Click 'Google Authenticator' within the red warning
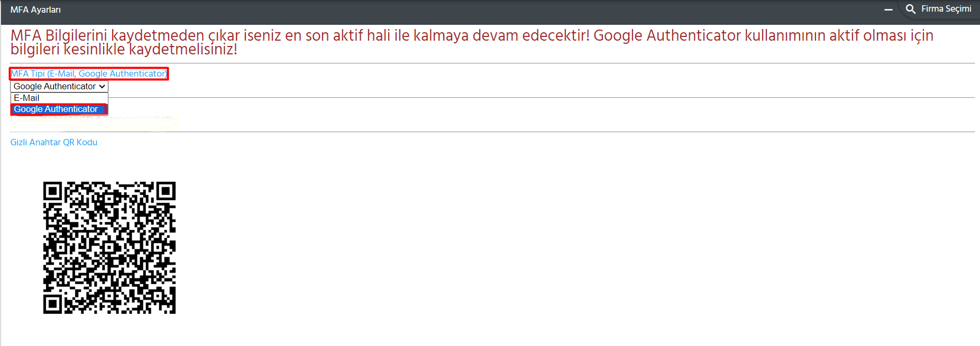This screenshot has height=346, width=980. [667, 35]
